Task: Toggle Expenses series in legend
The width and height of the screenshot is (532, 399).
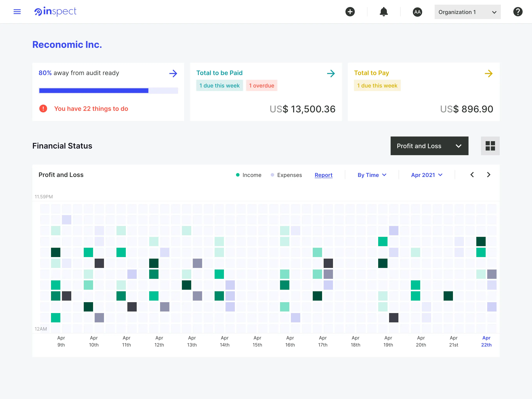Action: tap(286, 175)
